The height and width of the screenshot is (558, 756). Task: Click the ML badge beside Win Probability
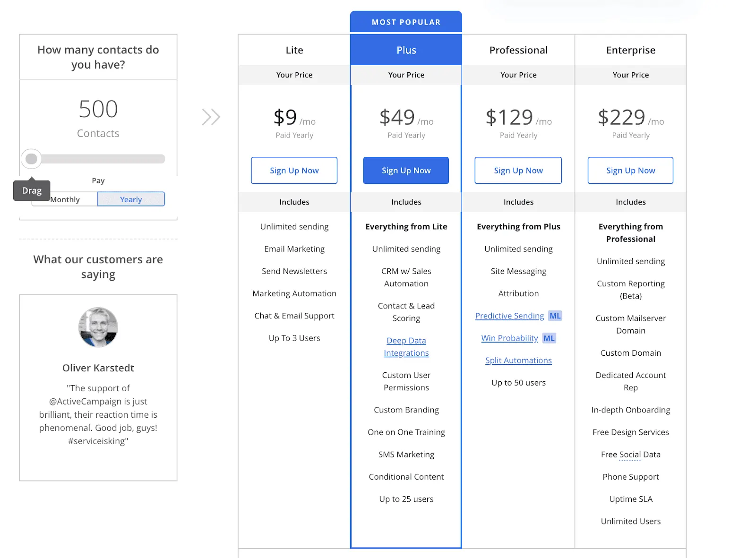[549, 338]
